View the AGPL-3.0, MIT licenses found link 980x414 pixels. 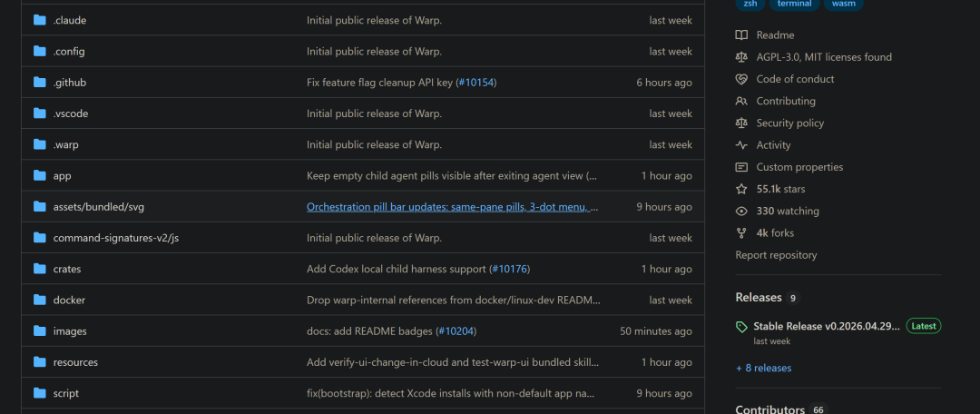pyautogui.click(x=824, y=57)
